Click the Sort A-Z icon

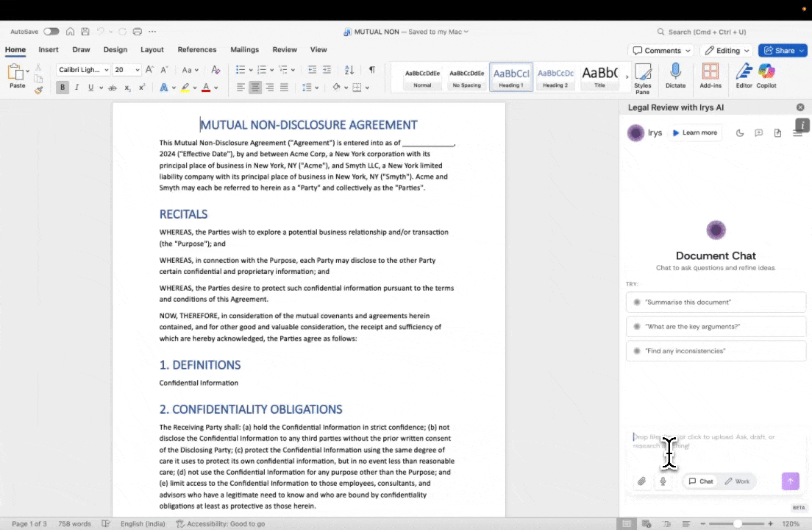[349, 69]
